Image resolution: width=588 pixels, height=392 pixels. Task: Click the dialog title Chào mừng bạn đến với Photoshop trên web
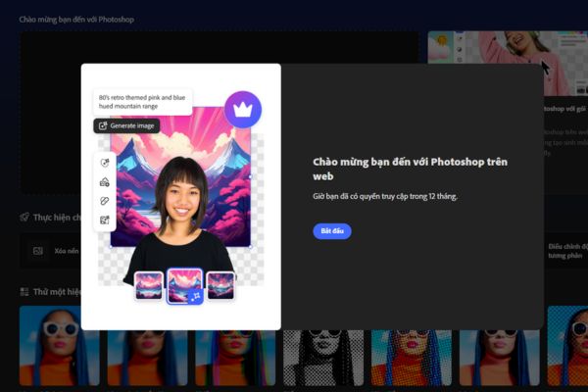click(x=410, y=169)
